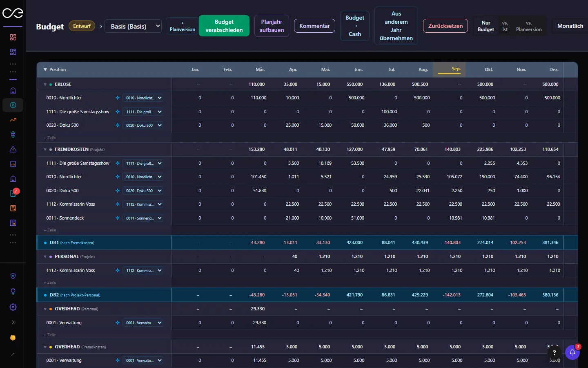The image size is (588, 368).
Task: Collapse the OVERHEAD (Personal) section
Action: pyautogui.click(x=45, y=309)
